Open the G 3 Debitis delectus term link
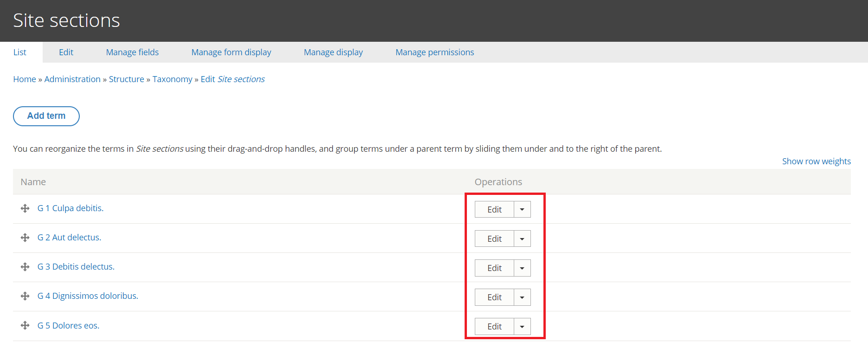Viewport: 868px width, 342px height. [x=76, y=267]
